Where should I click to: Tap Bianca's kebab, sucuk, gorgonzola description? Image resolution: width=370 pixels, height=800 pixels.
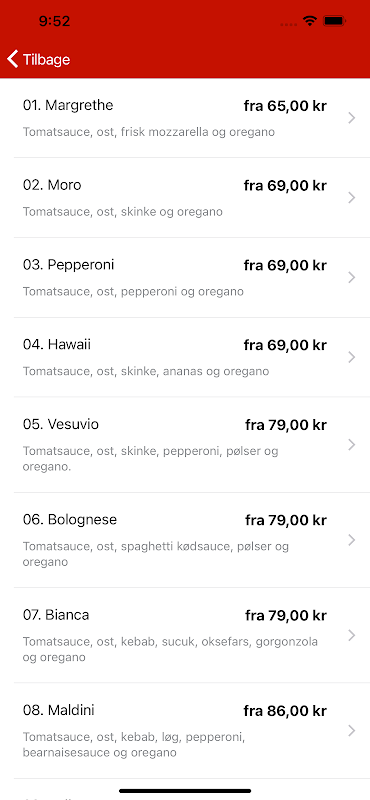(x=170, y=649)
